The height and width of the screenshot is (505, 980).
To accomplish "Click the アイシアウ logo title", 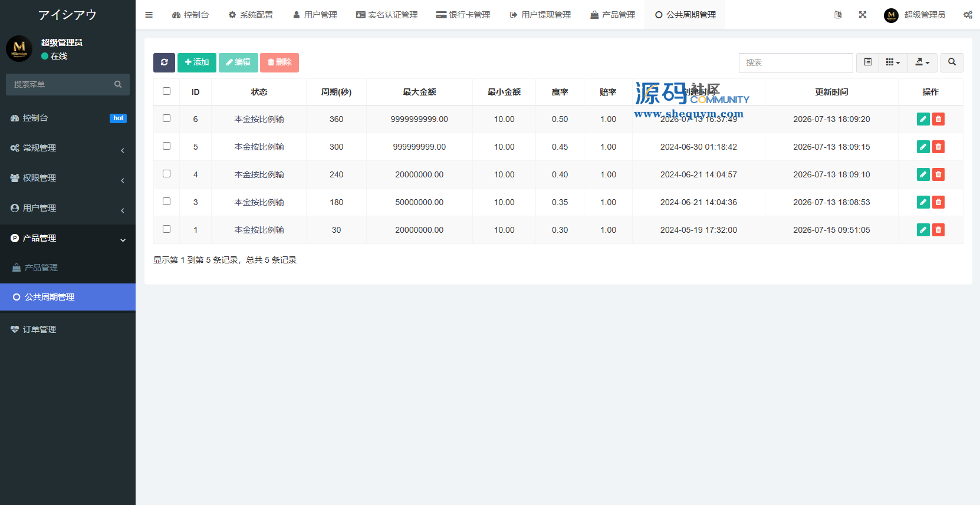I will coord(67,15).
